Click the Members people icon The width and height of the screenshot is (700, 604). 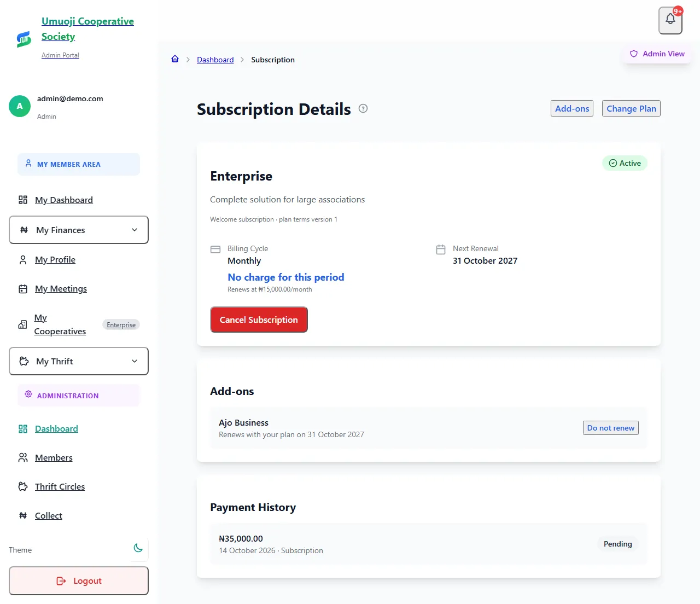[x=23, y=457]
